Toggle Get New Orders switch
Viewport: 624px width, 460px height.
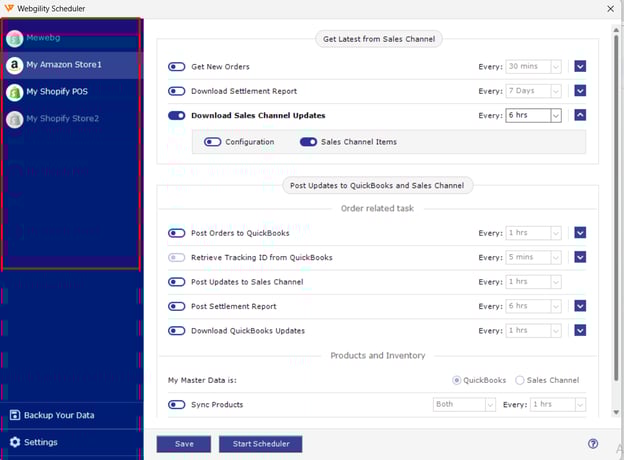click(x=176, y=66)
